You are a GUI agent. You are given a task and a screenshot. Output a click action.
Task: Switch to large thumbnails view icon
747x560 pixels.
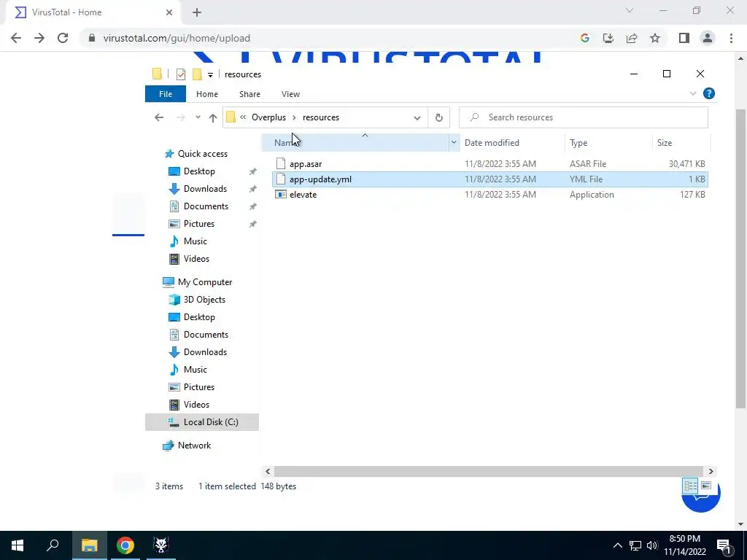tap(706, 486)
